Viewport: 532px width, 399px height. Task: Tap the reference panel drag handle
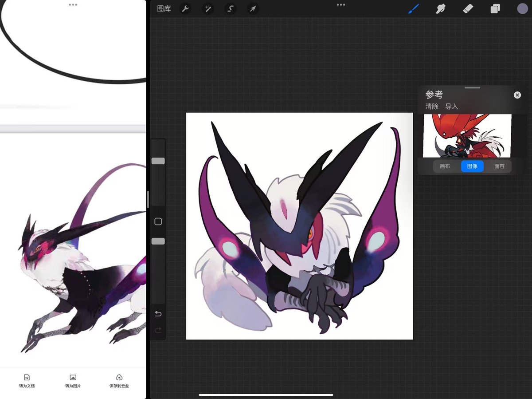(472, 88)
